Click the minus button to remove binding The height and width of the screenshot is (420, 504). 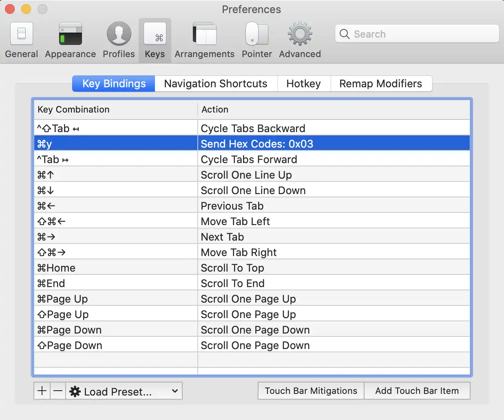point(58,391)
